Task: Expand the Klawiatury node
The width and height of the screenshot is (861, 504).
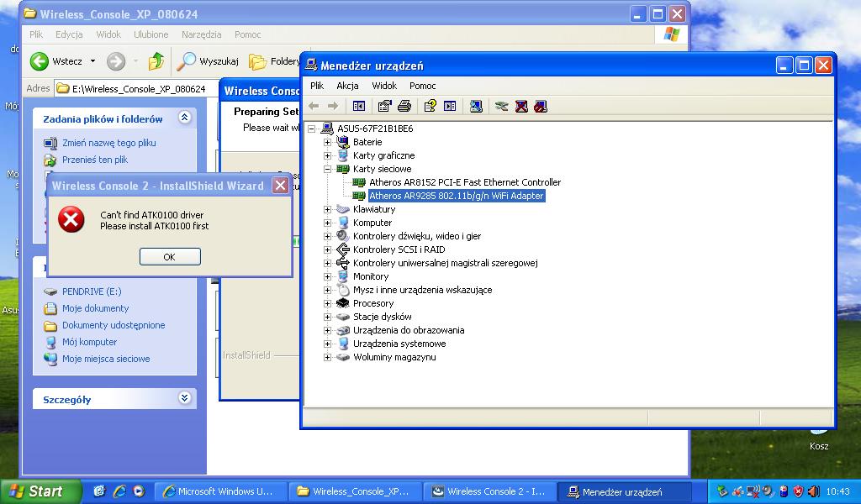Action: point(328,209)
